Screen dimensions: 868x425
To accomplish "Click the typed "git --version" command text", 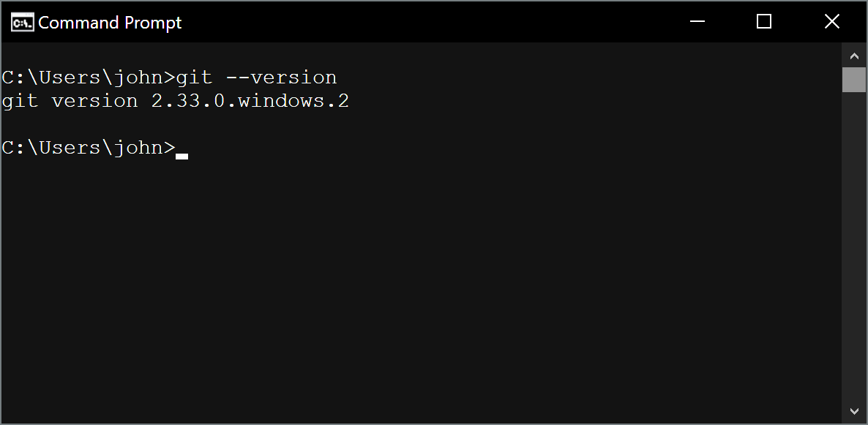I will coord(256,78).
